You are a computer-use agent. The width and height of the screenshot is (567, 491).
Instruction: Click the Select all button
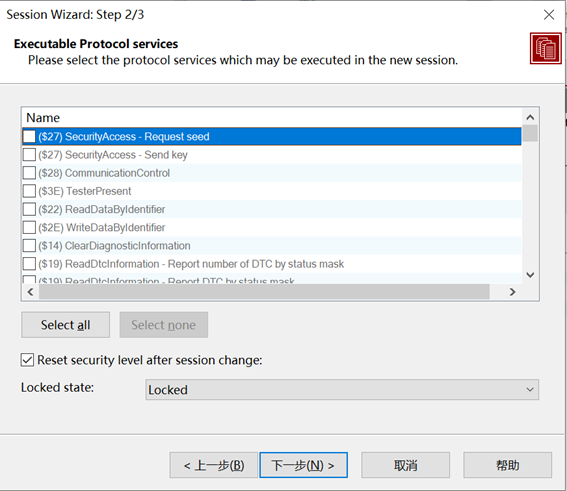click(x=65, y=325)
